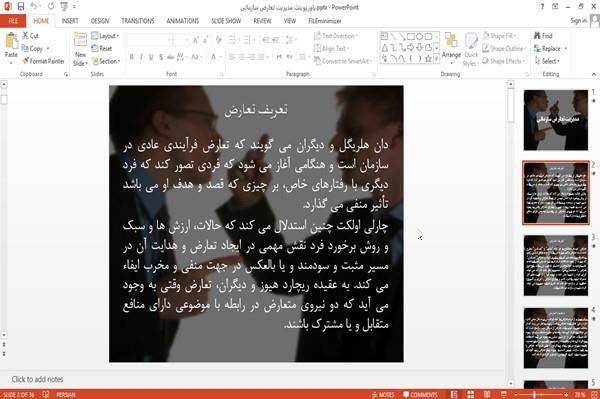Click Sign in link

(578, 21)
